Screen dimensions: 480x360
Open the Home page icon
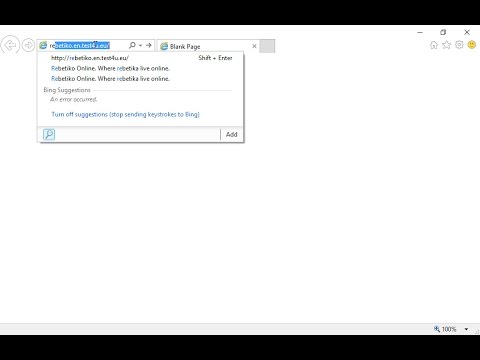(x=434, y=45)
